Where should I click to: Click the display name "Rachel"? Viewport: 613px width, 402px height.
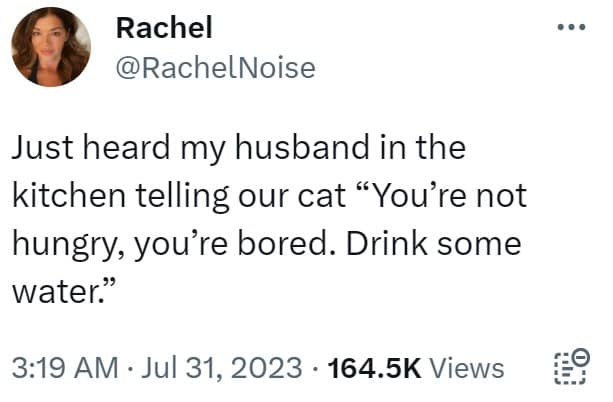point(164,28)
